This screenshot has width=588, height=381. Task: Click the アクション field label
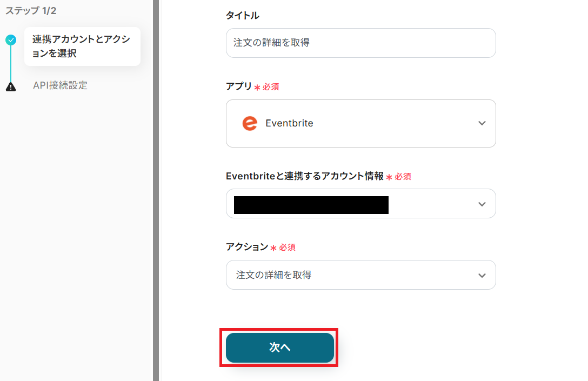(x=246, y=247)
